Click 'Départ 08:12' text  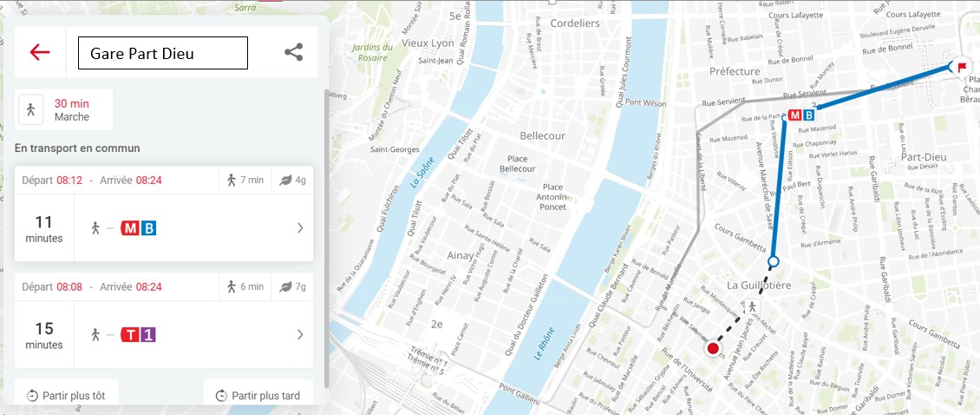52,181
